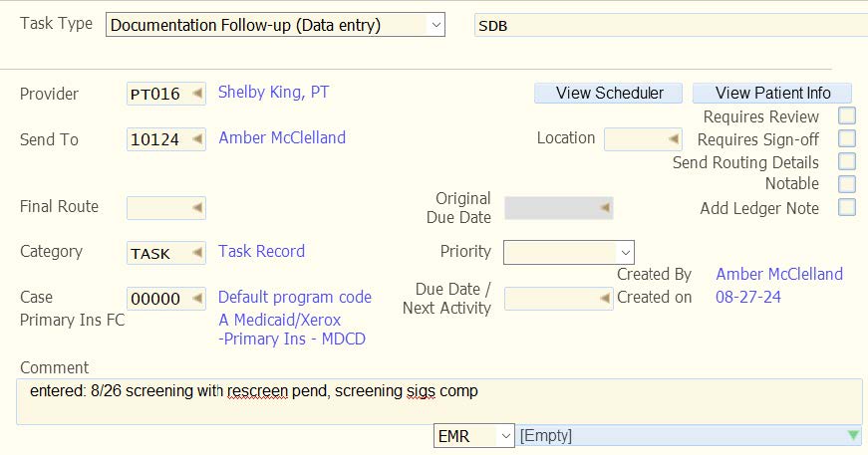The height and width of the screenshot is (455, 868).
Task: Enable the Add Ledger Note checkbox
Action: coord(847,208)
